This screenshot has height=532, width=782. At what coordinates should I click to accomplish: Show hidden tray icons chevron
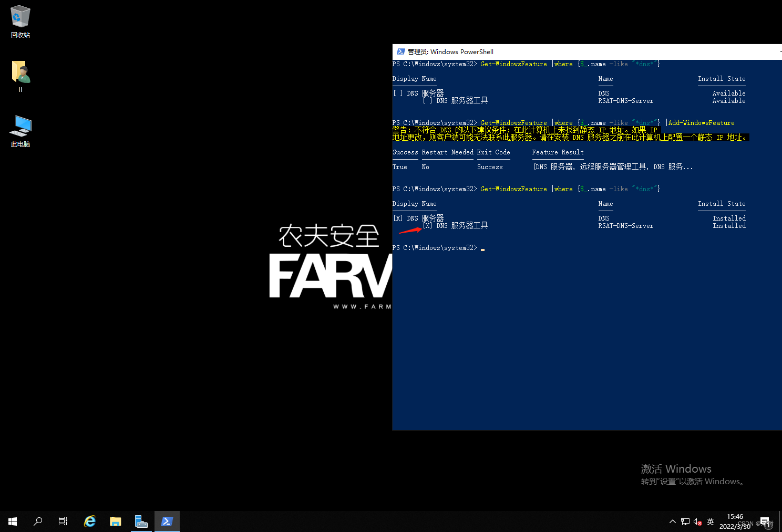pyautogui.click(x=672, y=521)
